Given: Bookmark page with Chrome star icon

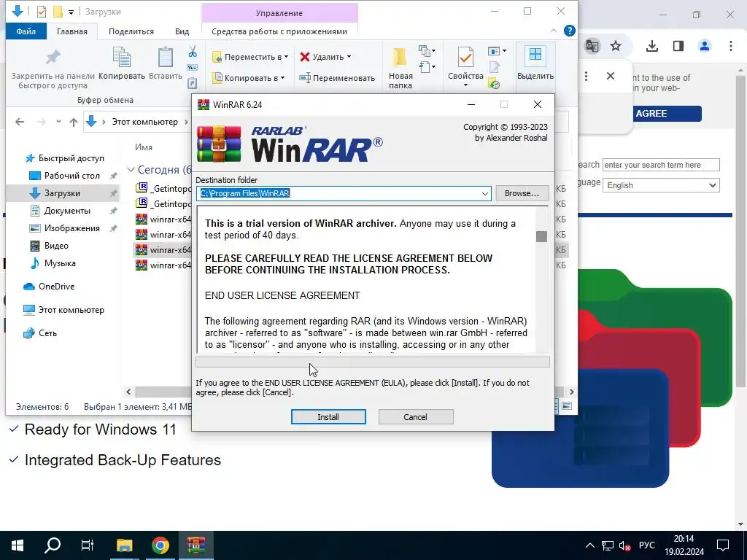Looking at the screenshot, I should click(616, 46).
